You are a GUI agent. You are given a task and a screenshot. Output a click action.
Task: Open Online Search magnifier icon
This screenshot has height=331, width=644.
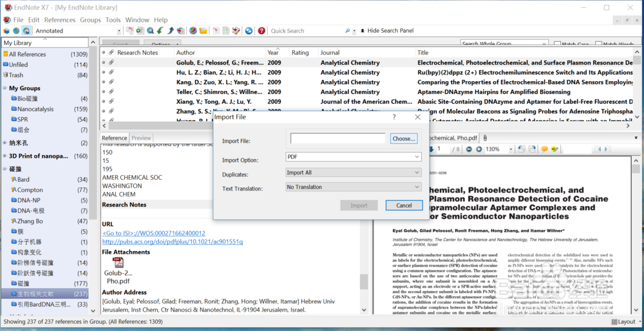150,31
